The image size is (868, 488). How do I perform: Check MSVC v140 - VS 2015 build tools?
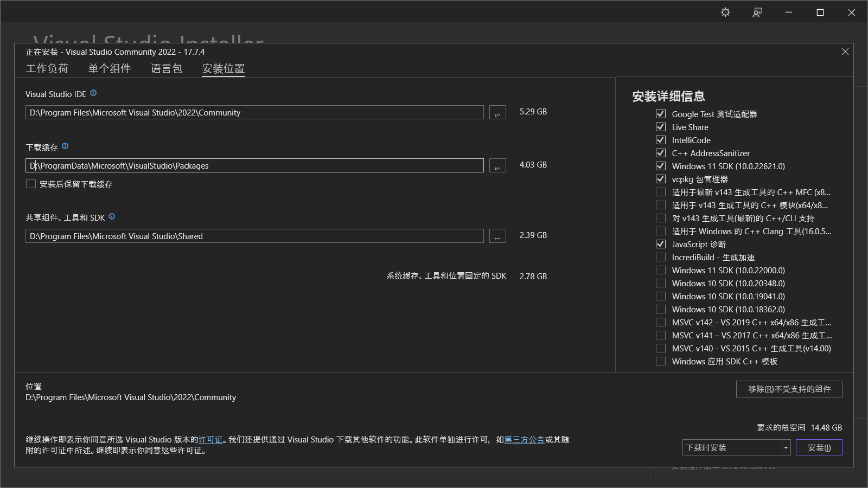(661, 348)
